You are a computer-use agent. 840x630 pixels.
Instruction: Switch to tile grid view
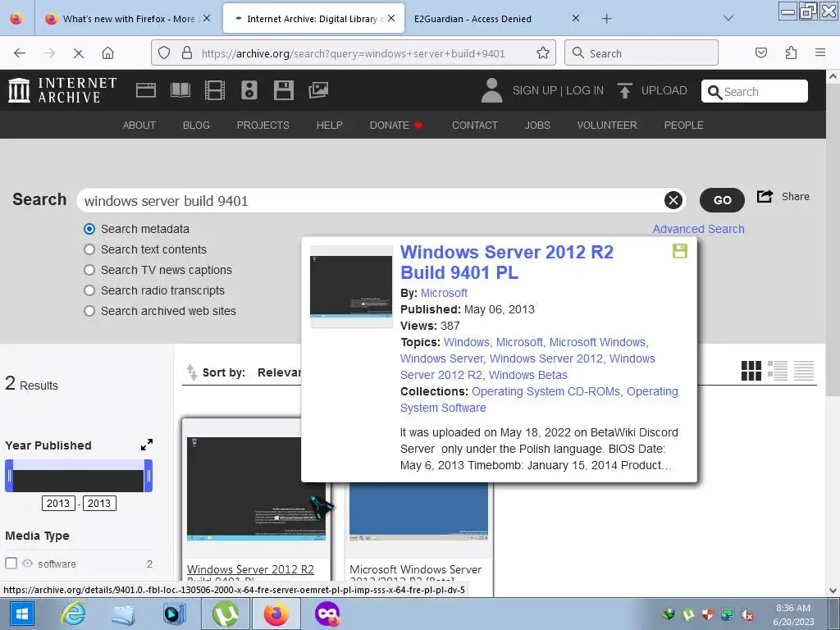[751, 370]
